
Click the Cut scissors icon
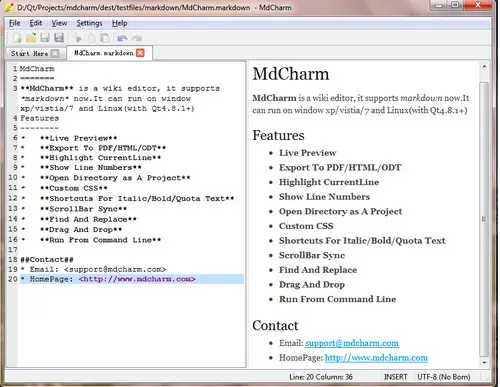click(77, 38)
